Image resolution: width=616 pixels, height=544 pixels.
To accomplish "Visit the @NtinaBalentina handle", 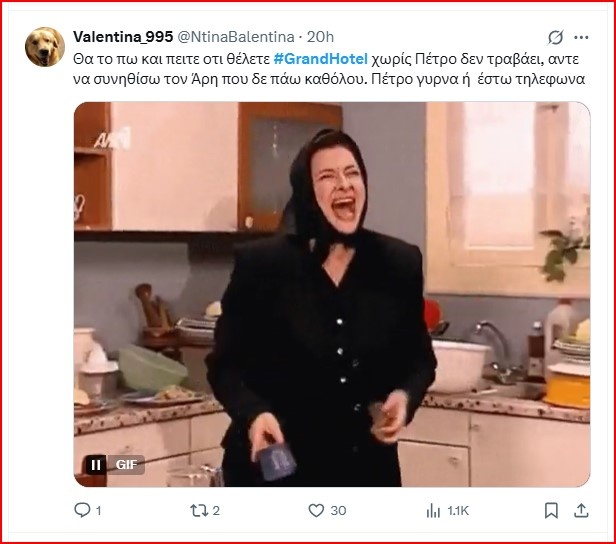I will [236, 37].
